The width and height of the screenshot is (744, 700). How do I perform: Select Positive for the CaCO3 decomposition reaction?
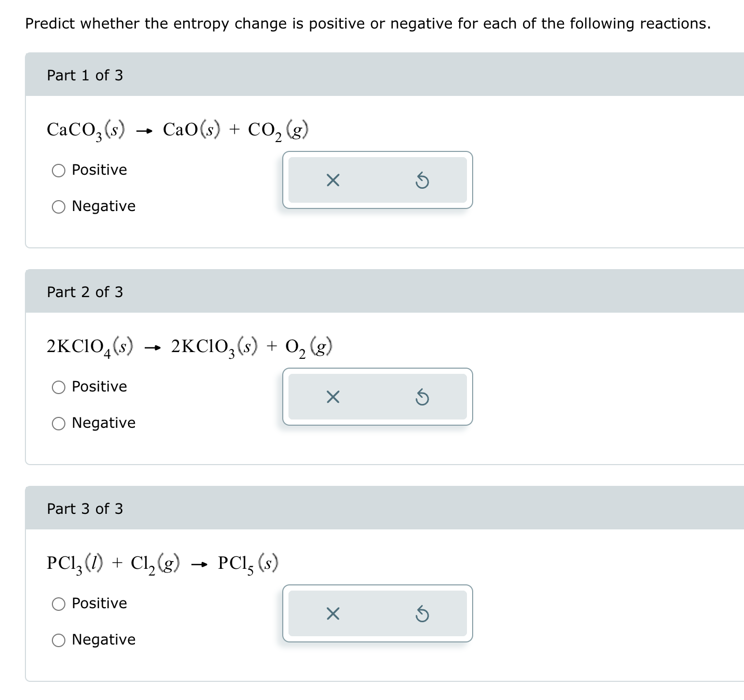pyautogui.click(x=59, y=170)
